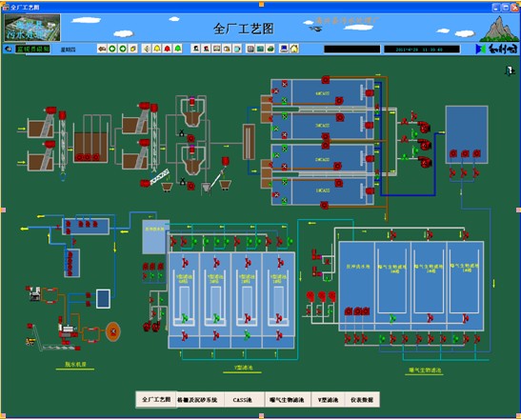Switch to the CASS池 tab
The width and height of the screenshot is (521, 420).
tap(243, 400)
